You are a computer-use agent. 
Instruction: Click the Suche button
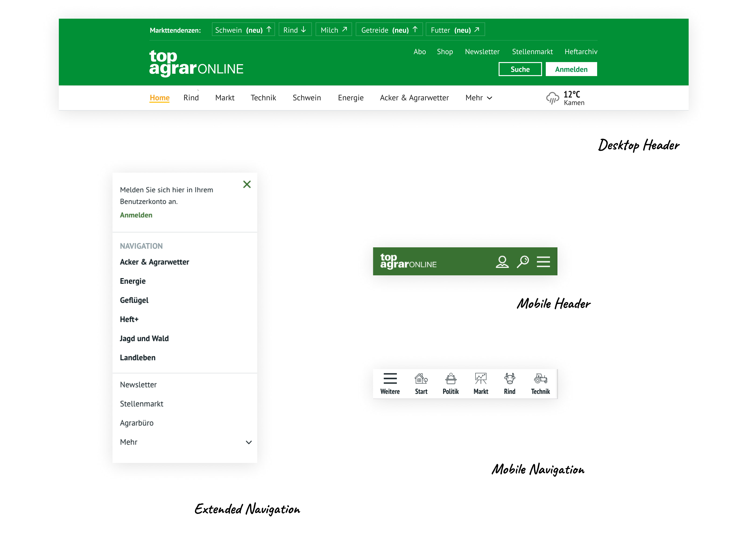coord(520,69)
